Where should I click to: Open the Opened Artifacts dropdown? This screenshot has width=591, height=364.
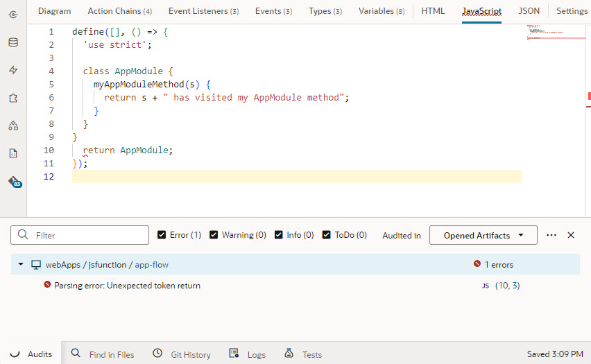point(483,235)
